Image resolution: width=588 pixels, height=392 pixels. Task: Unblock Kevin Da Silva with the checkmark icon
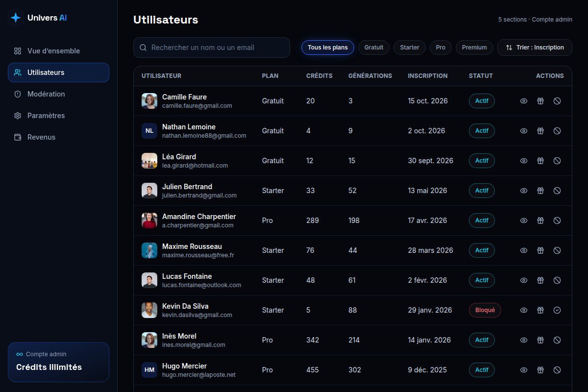pos(557,310)
